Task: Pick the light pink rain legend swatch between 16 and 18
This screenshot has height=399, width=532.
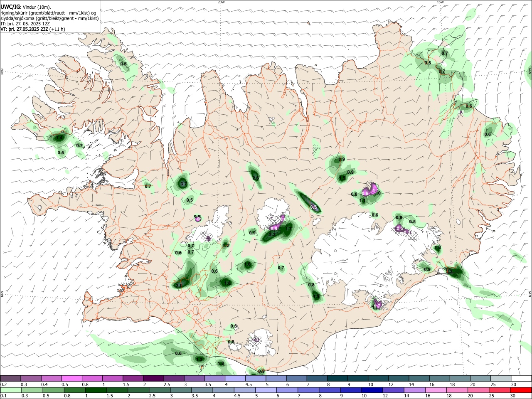Action: tap(435, 390)
